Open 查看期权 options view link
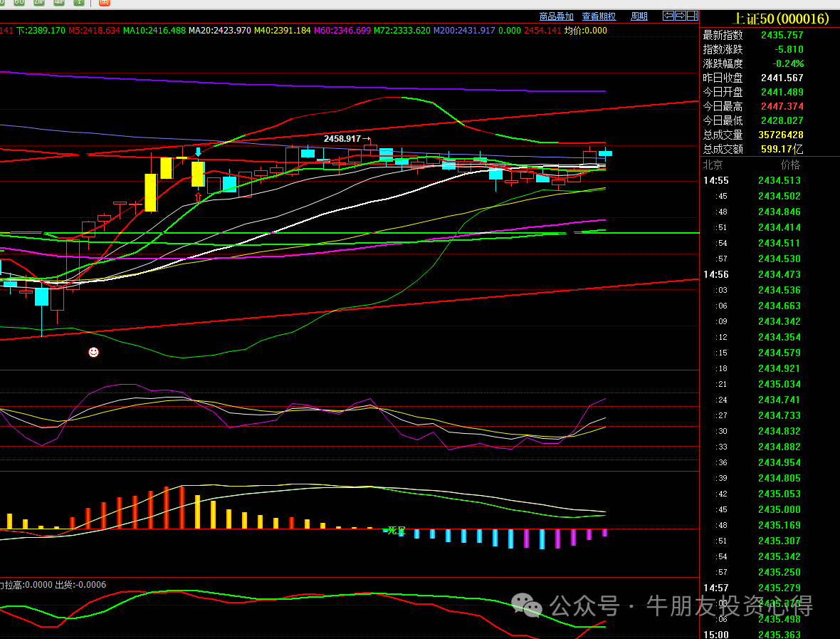 [x=599, y=16]
